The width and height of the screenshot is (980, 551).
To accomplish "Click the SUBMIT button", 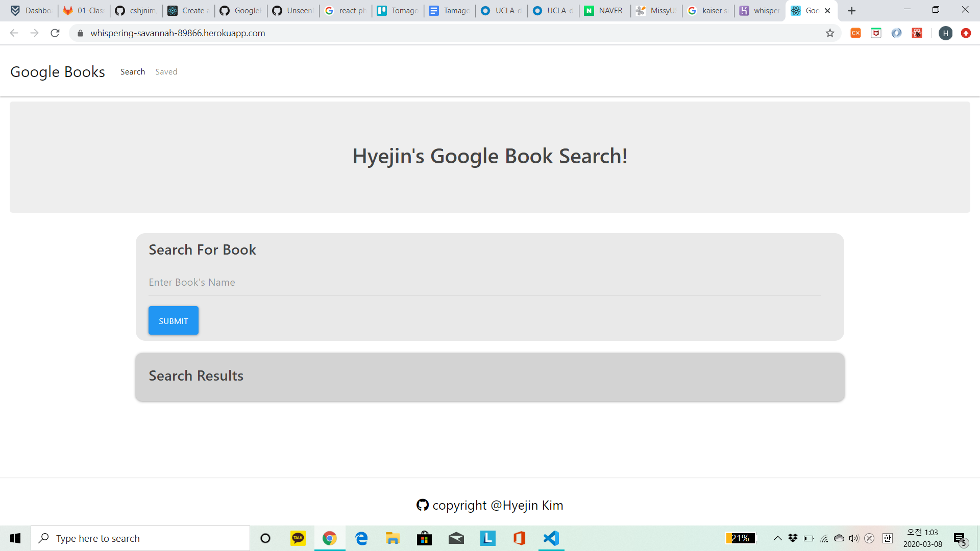I will (x=174, y=320).
